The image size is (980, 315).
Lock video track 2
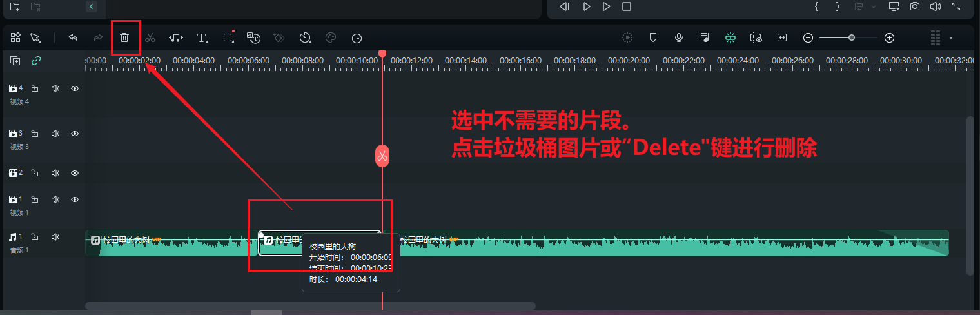(35, 173)
